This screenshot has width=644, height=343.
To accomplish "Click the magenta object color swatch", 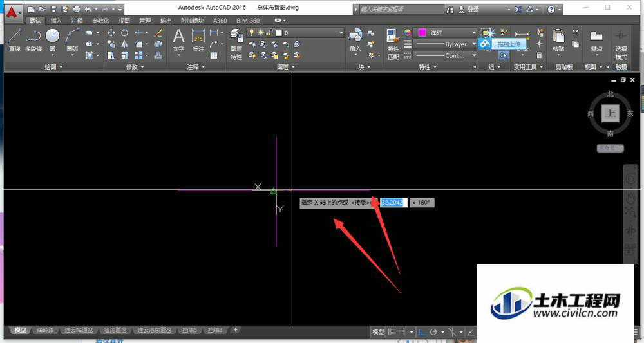I will point(422,32).
